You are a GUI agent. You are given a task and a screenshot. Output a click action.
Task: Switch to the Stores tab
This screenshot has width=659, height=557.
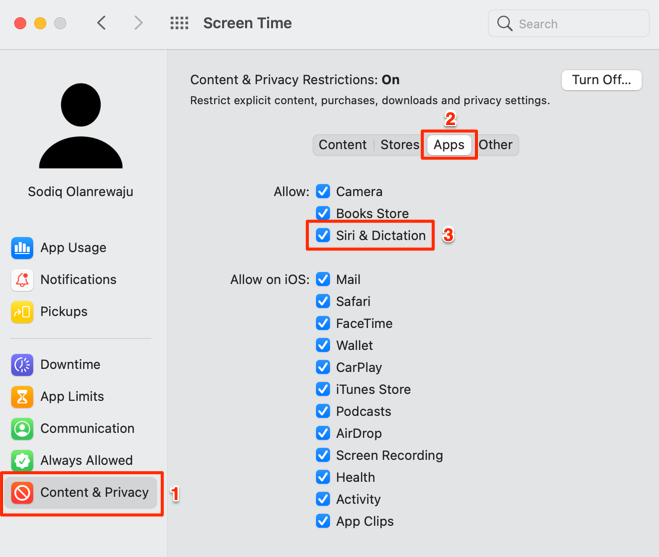pyautogui.click(x=399, y=145)
